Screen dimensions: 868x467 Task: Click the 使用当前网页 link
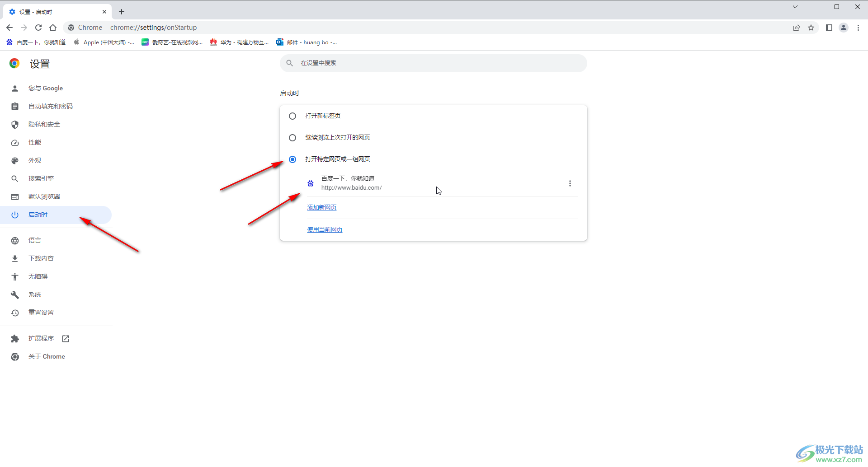(325, 229)
